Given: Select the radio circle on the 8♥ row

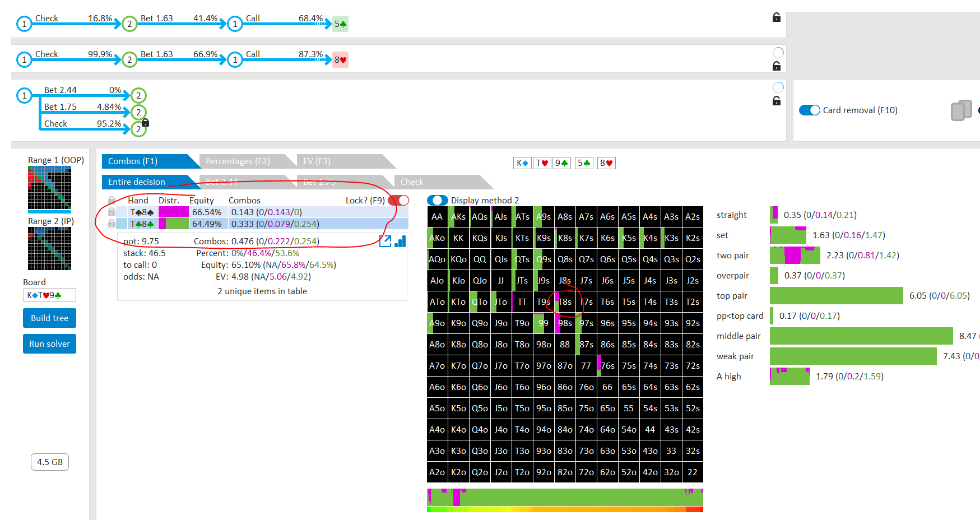Looking at the screenshot, I should [x=778, y=53].
